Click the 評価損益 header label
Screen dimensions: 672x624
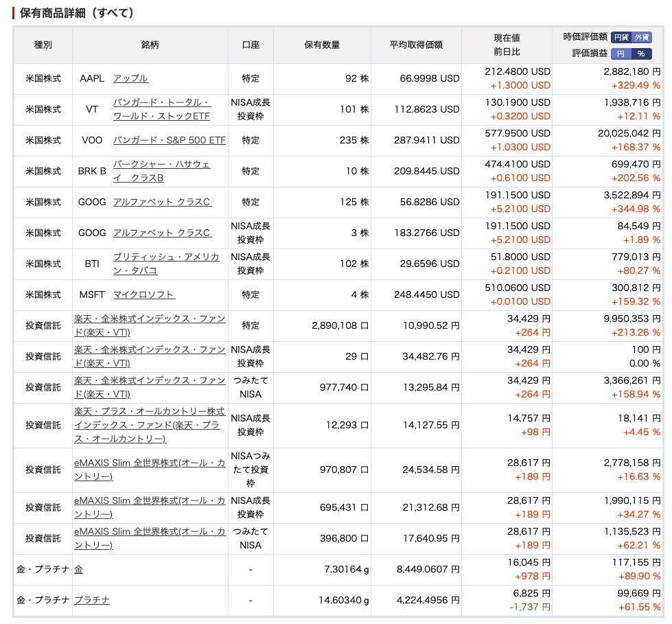590,53
